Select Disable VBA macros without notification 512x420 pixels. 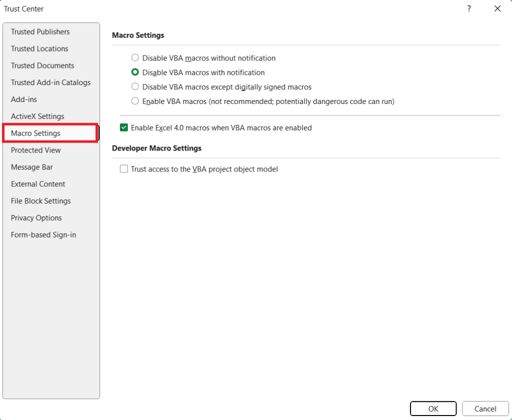tap(134, 57)
